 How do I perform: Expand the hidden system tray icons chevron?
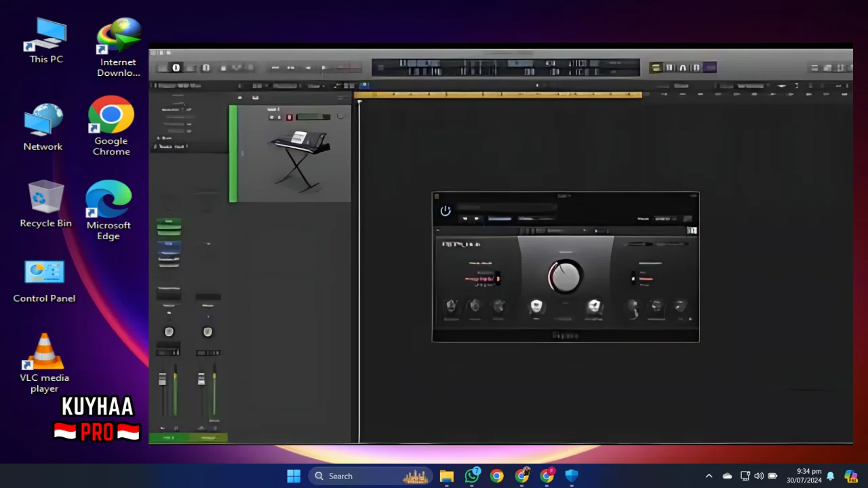(x=709, y=476)
